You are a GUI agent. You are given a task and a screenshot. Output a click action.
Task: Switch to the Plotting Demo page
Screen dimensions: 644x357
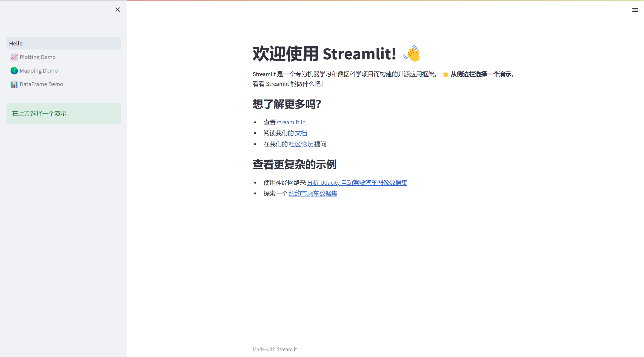(x=37, y=57)
